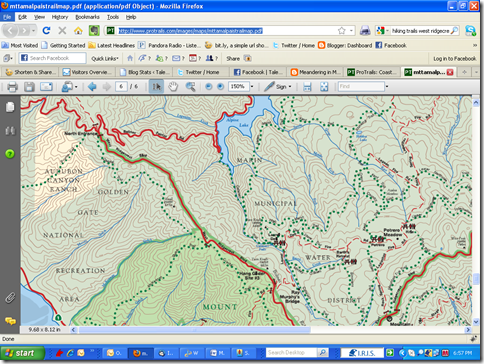Open the Windows Start menu

click(22, 353)
